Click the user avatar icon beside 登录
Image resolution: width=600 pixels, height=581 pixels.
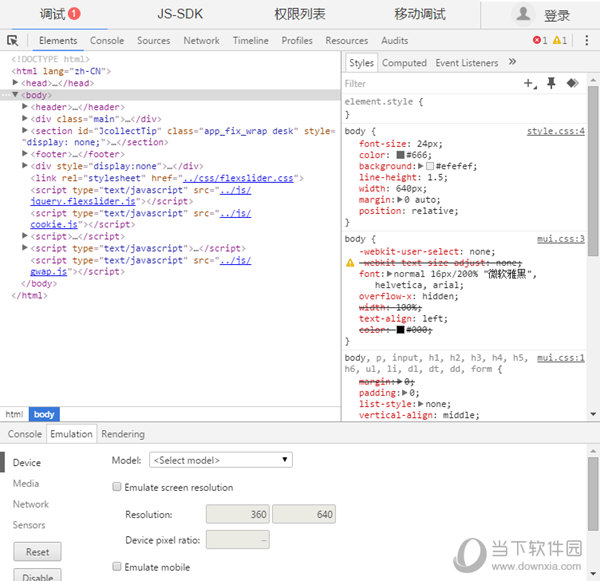tap(523, 14)
